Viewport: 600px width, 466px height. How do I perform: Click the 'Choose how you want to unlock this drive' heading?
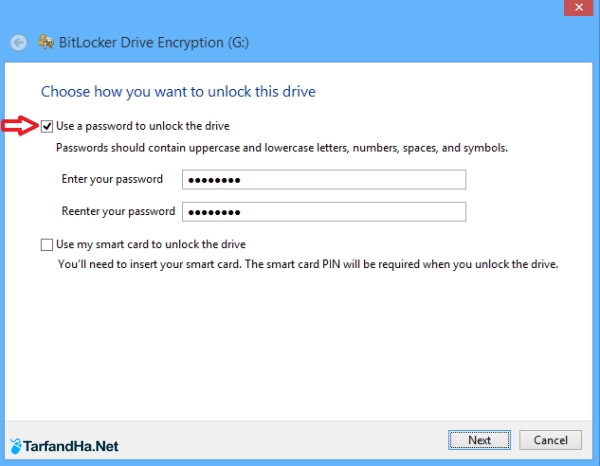178,92
